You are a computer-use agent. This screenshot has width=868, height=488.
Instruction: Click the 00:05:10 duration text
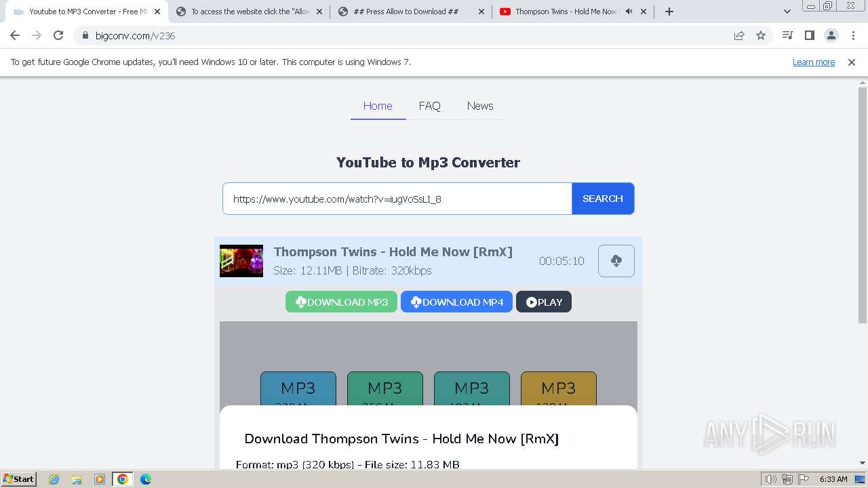[x=561, y=261]
